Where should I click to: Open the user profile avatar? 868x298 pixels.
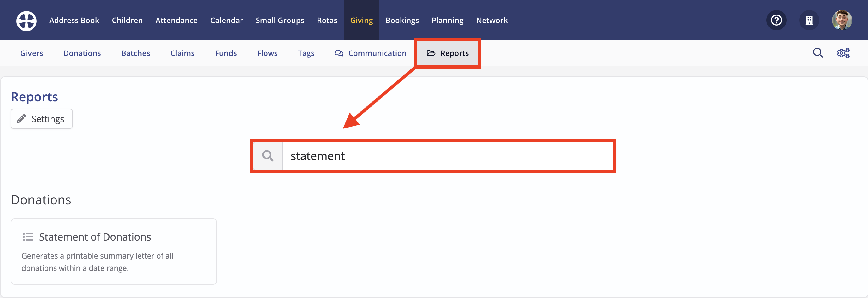(842, 20)
